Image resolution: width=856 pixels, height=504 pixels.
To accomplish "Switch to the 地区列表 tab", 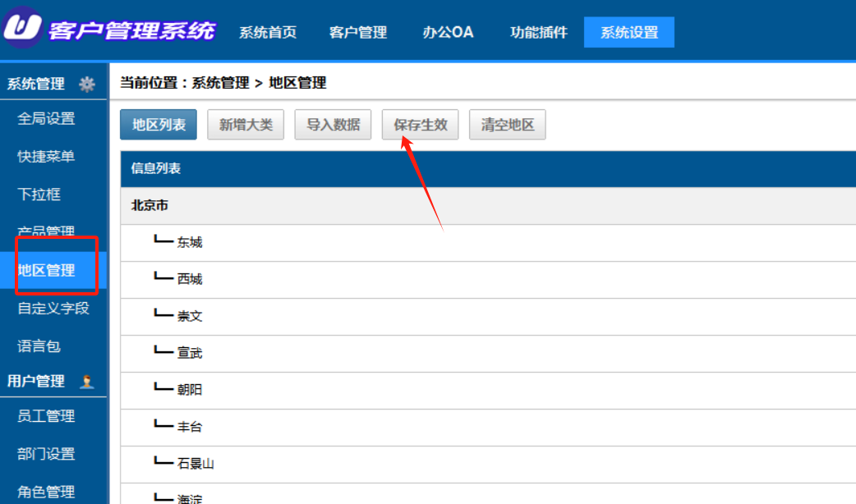I will pyautogui.click(x=159, y=125).
